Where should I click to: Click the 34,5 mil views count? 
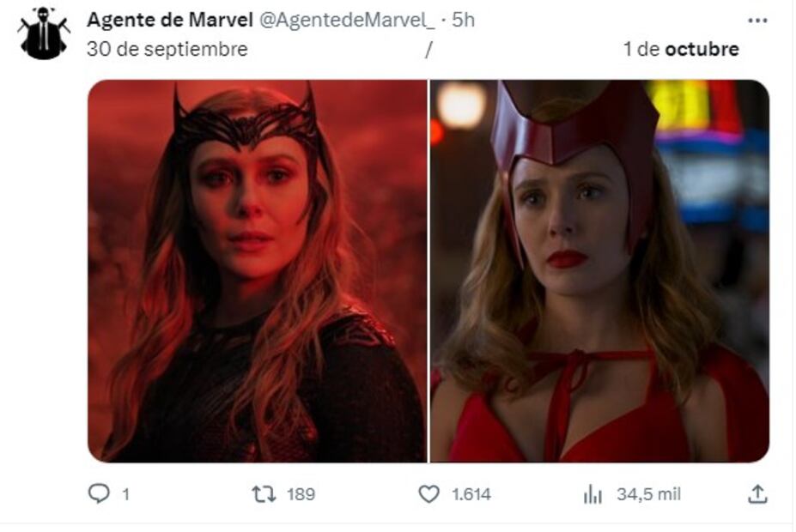648,494
